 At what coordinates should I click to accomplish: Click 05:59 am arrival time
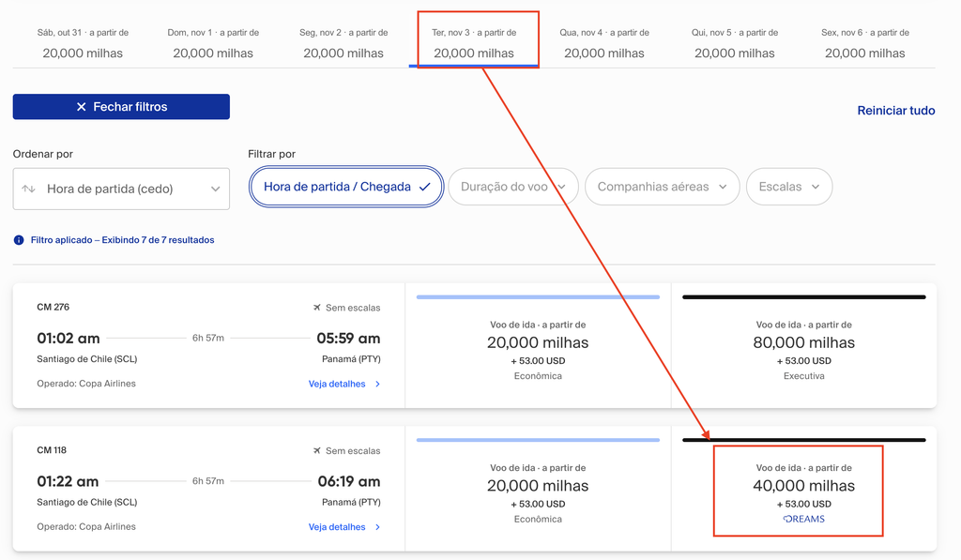348,339
